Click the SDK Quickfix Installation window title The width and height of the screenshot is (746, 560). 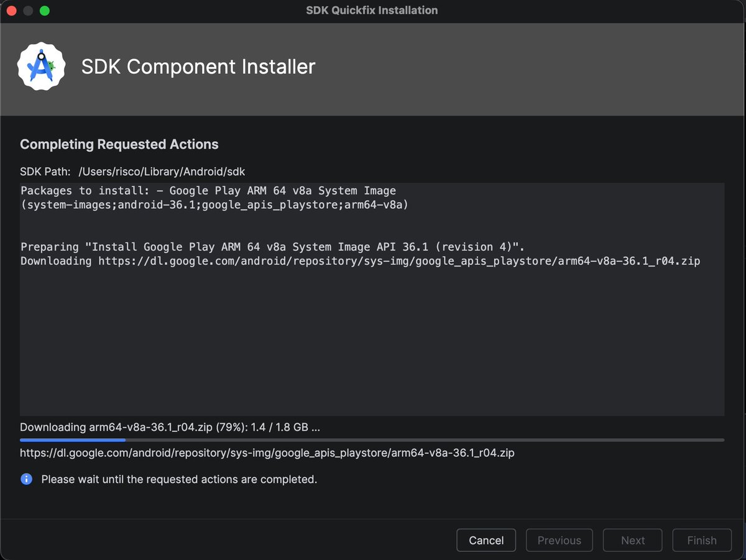tap(372, 11)
